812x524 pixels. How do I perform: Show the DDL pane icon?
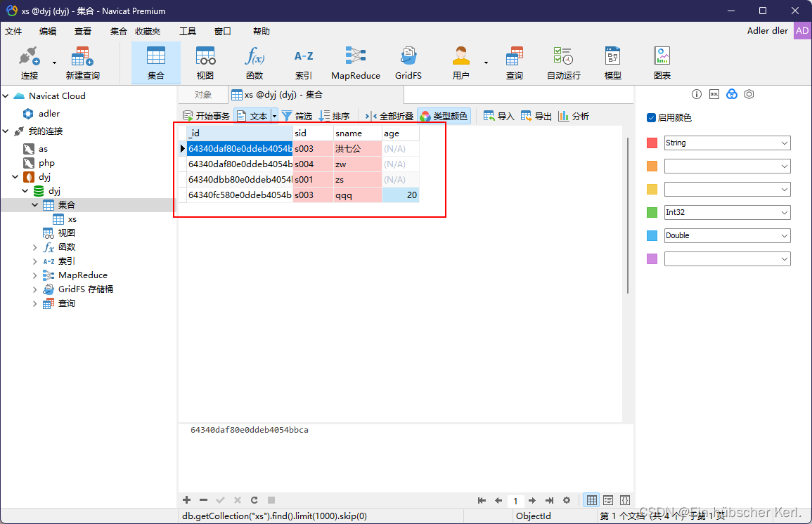click(714, 94)
